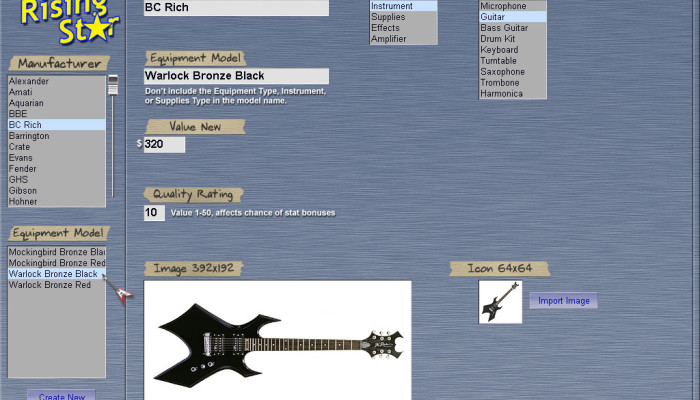Select Turntable in instrument list
Screen dimensions: 700x400
click(512, 61)
